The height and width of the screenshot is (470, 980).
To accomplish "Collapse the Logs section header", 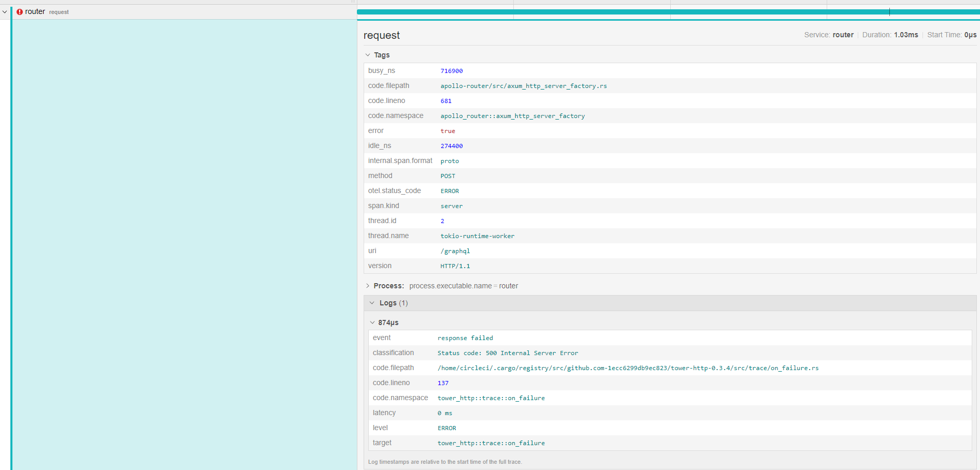I will 372,303.
